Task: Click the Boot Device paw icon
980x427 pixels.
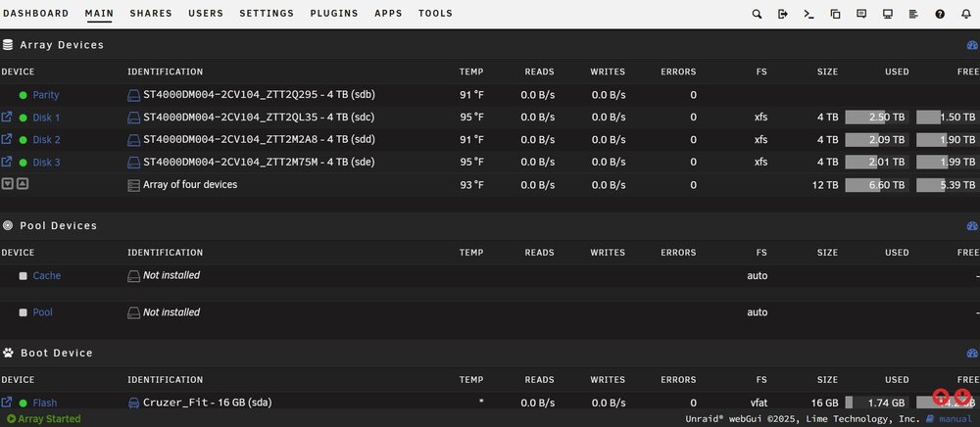Action: click(x=8, y=354)
